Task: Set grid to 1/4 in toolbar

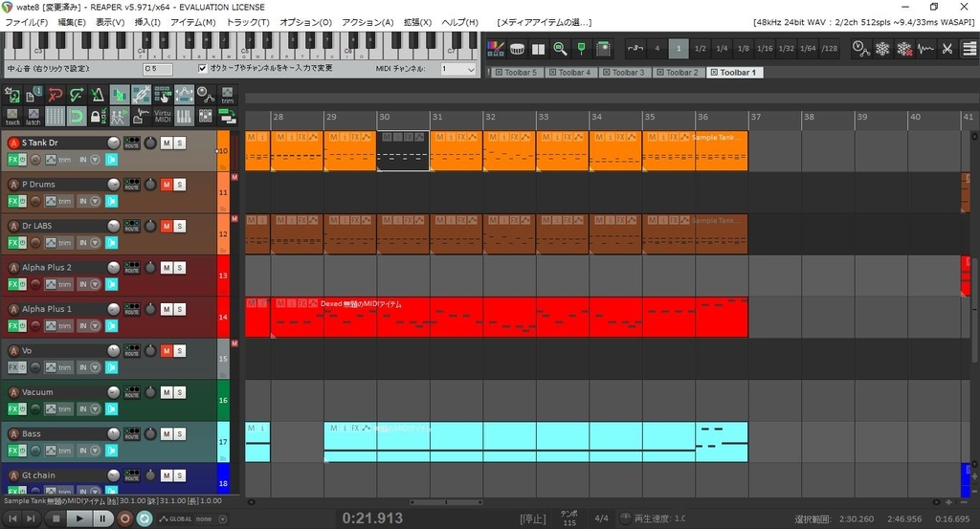Action: point(722,49)
